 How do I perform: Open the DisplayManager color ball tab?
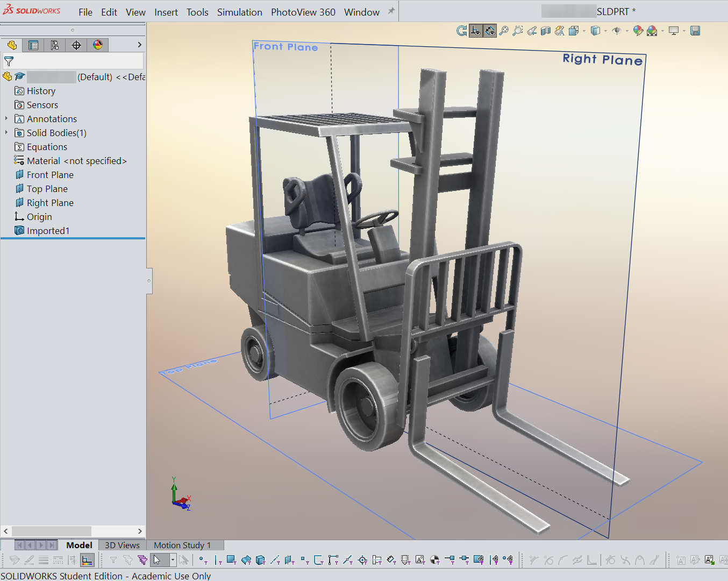(x=98, y=45)
